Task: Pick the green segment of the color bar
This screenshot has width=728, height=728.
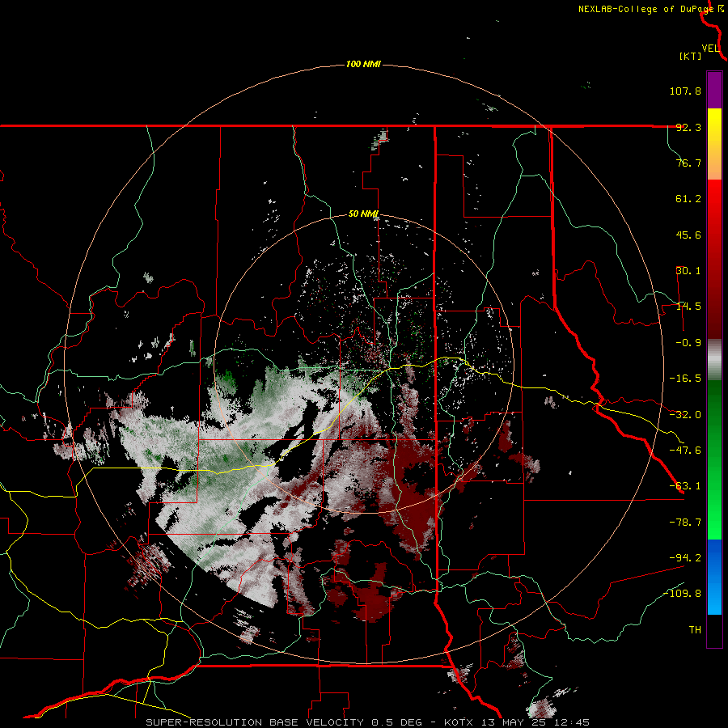Action: point(714,459)
